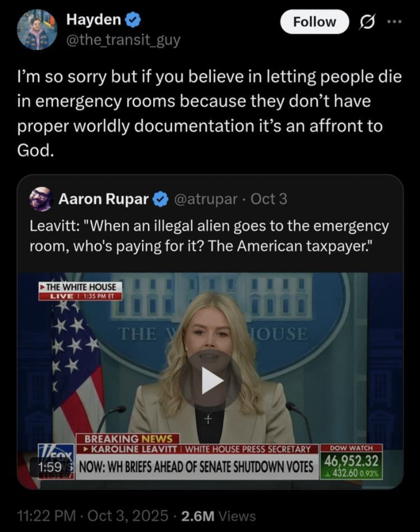Open the @the_transit_guy handle
Viewport: 420px width, 532px height.
click(123, 40)
